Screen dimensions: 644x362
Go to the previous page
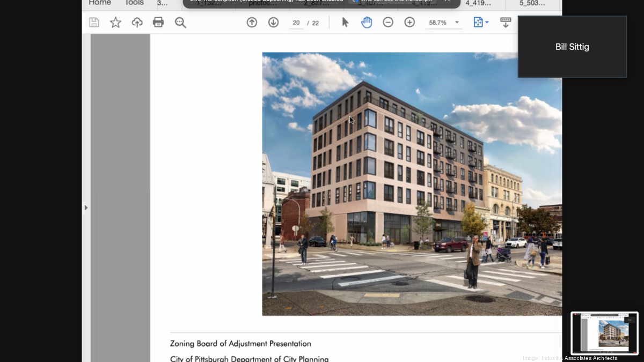pos(252,22)
